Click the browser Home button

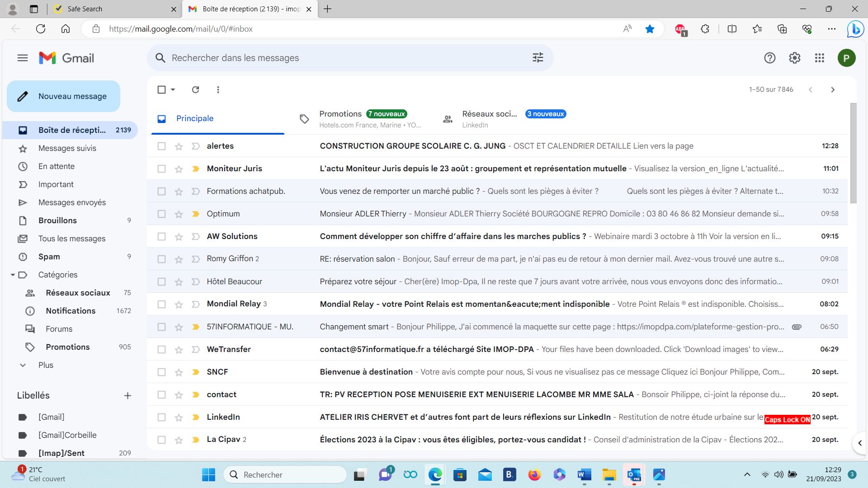[x=66, y=29]
